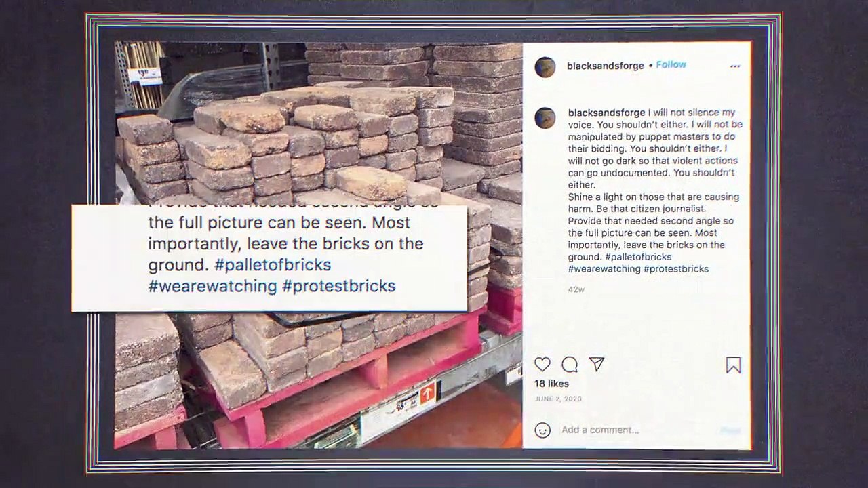Open blacksandsforge header profile picture
Viewport: 868px width, 488px height.
click(545, 67)
